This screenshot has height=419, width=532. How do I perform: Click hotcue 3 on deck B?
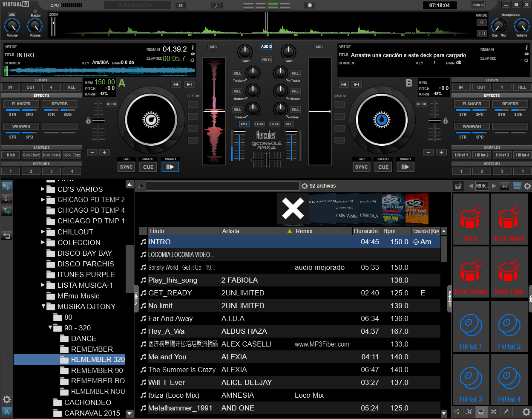[502, 171]
